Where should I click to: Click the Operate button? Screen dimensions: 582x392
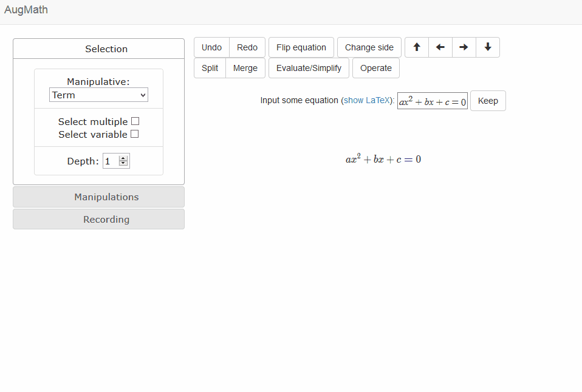tap(376, 68)
